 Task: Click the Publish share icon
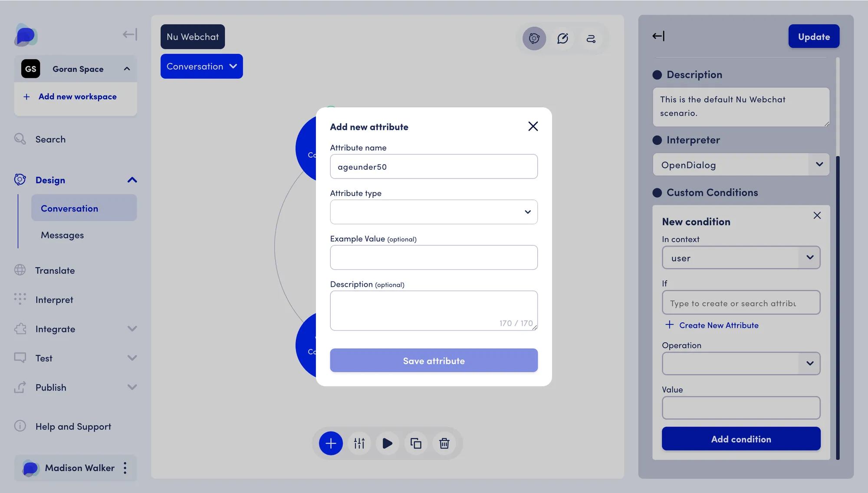pyautogui.click(x=20, y=387)
